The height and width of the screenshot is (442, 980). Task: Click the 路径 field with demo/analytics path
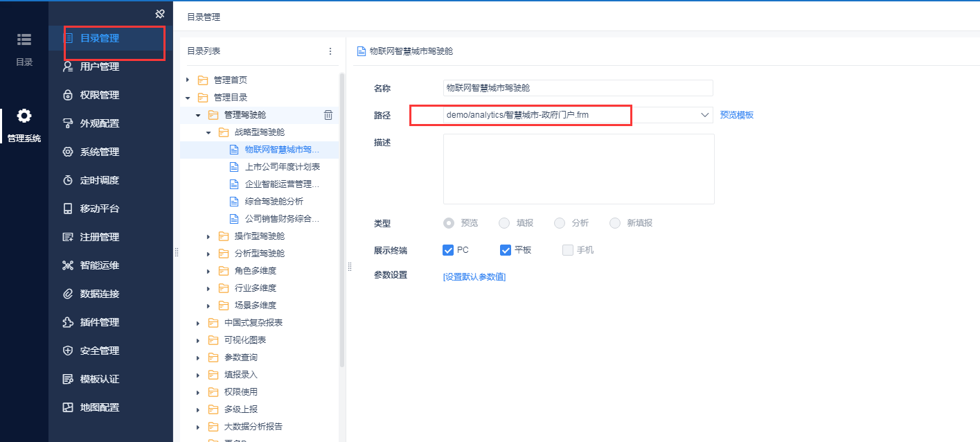tap(578, 115)
